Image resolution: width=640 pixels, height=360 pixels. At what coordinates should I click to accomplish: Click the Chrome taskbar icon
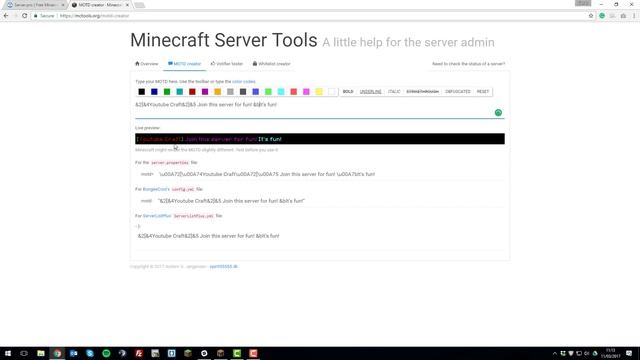coord(57,353)
